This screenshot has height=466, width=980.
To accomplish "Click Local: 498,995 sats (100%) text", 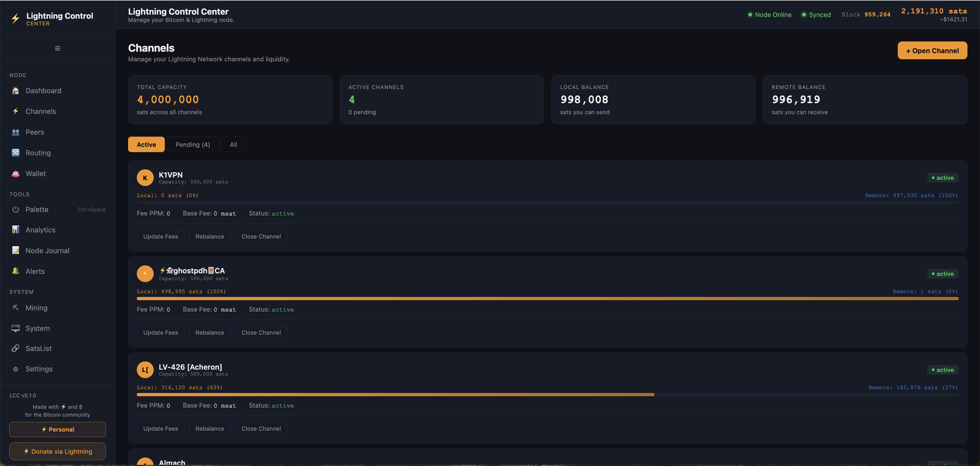I will pos(181,291).
